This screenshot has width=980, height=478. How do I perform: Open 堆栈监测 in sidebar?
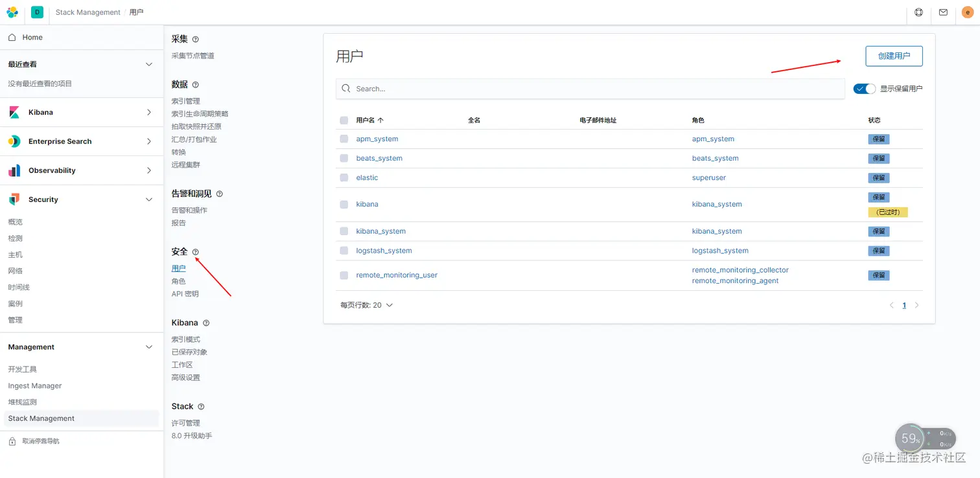(23, 402)
